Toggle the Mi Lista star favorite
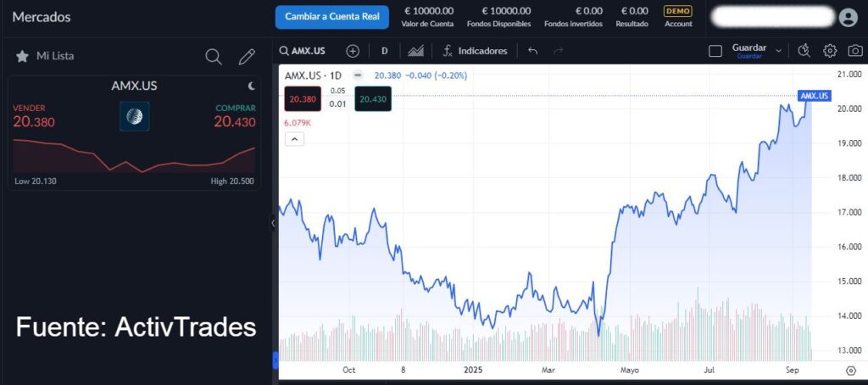The image size is (868, 385). point(22,56)
